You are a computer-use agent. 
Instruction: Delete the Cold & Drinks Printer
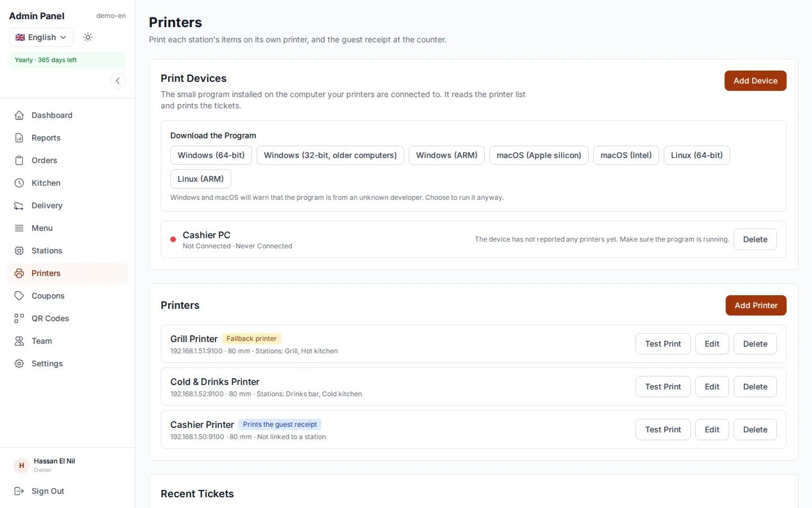[x=755, y=387]
